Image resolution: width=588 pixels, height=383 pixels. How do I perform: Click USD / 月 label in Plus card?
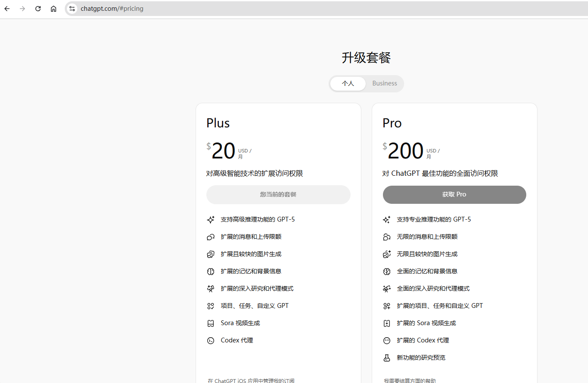[245, 154]
